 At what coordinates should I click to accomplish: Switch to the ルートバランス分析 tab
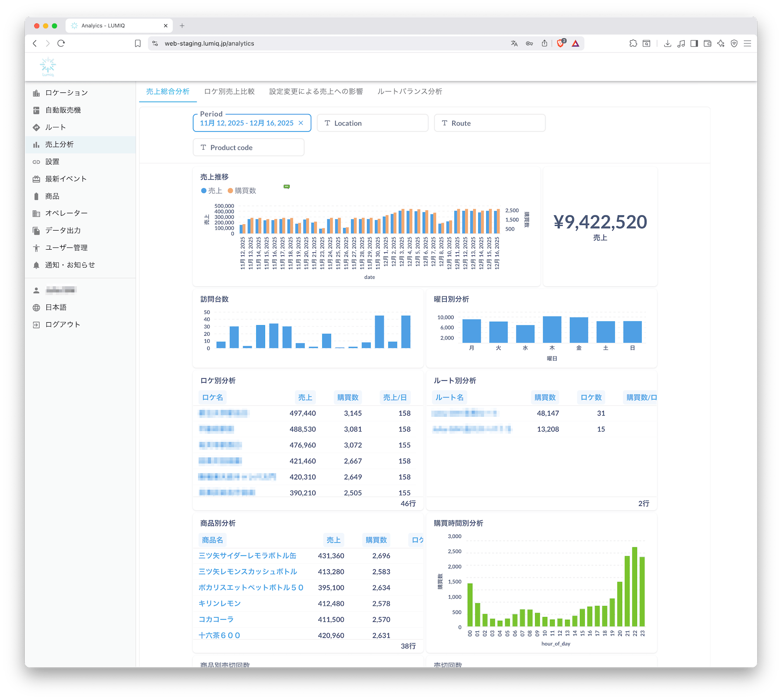click(410, 92)
